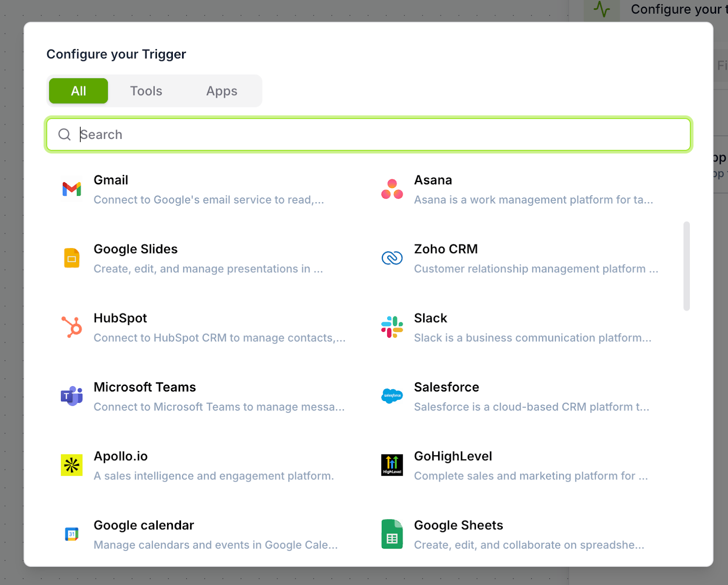Pick the Google Slides icon
Image resolution: width=728 pixels, height=585 pixels.
(72, 258)
